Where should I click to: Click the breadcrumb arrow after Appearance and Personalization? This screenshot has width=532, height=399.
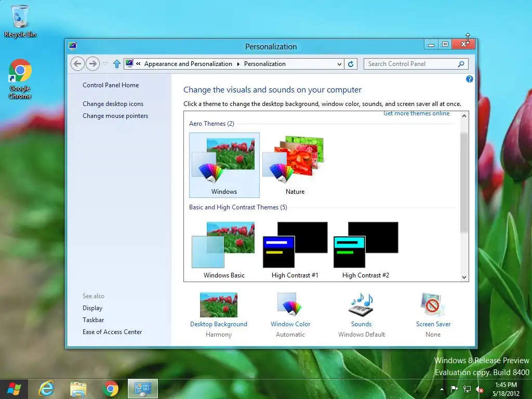pos(238,64)
